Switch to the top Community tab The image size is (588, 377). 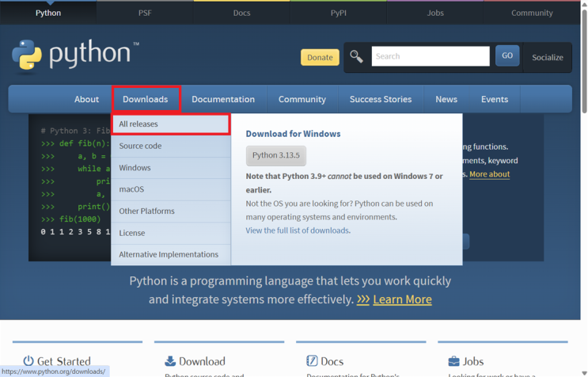[532, 13]
